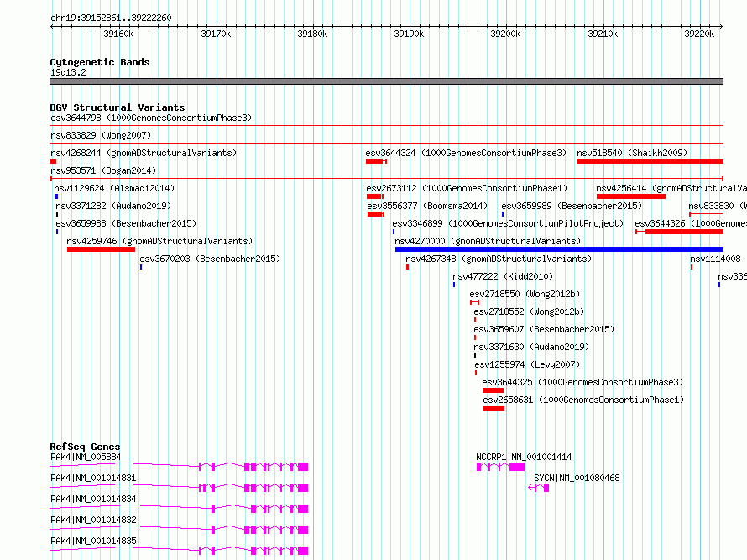Click the nsv4267348 gnomAD label
This screenshot has height=560, width=747.
pyautogui.click(x=499, y=259)
